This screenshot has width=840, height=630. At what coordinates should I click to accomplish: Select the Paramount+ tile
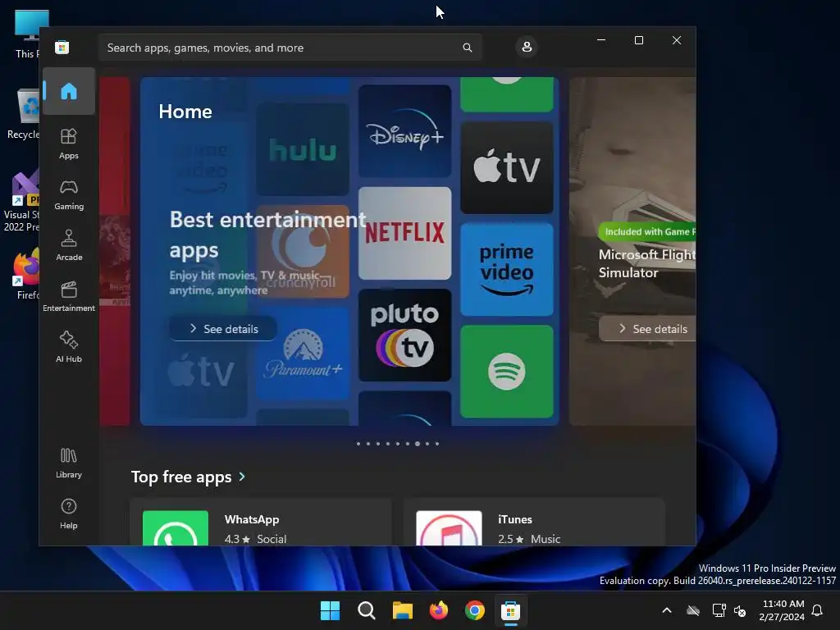pyautogui.click(x=303, y=353)
